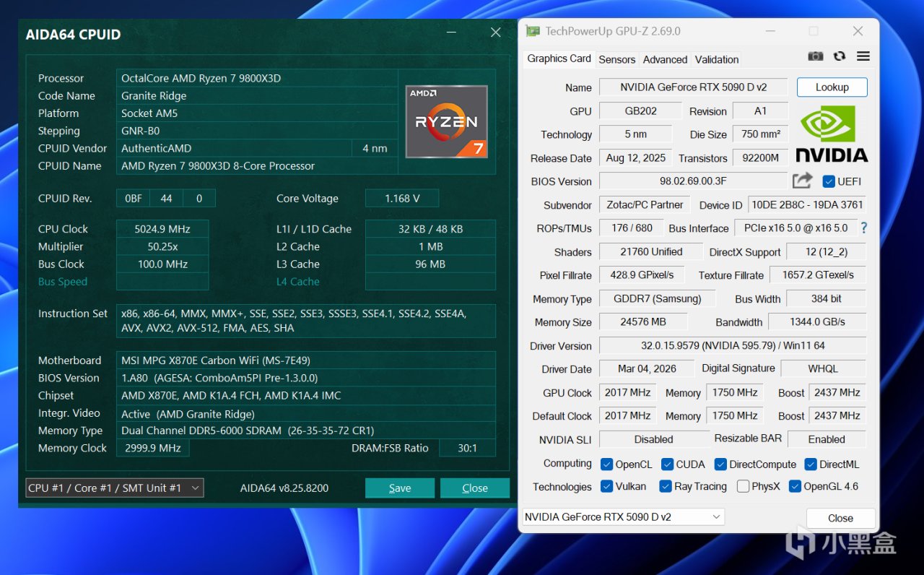Image resolution: width=924 pixels, height=575 pixels.
Task: Click the Bus Interface question mark icon
Action: click(x=863, y=228)
